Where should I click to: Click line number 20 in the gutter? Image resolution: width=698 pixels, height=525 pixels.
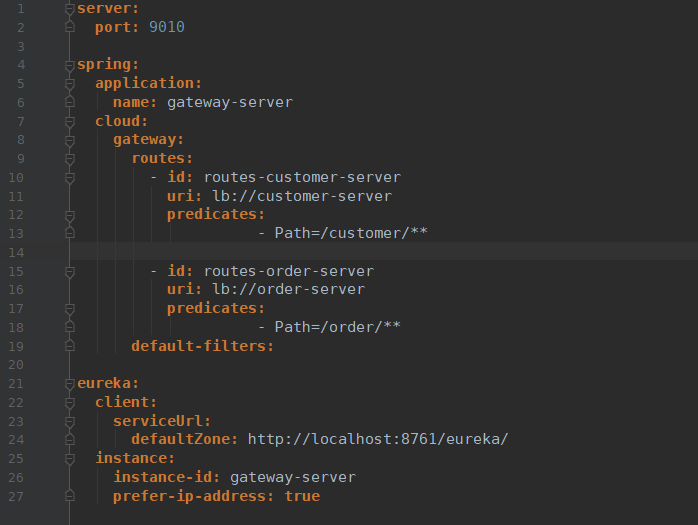coord(16,365)
